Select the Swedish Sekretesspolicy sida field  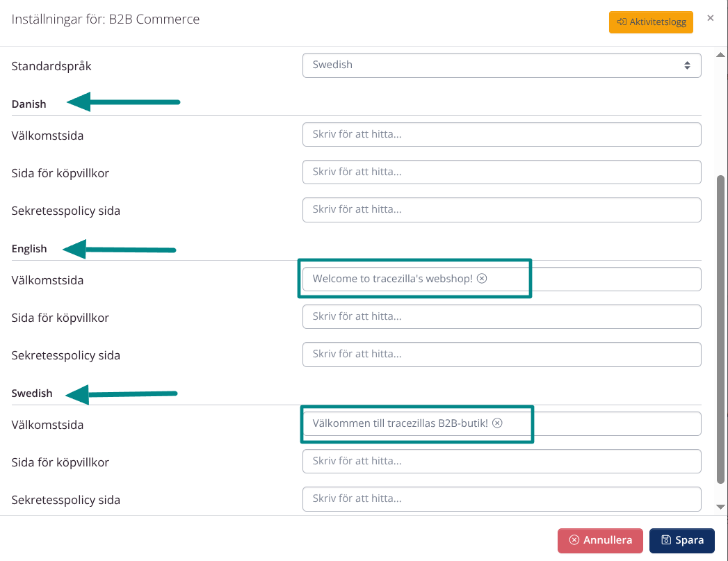tap(501, 498)
